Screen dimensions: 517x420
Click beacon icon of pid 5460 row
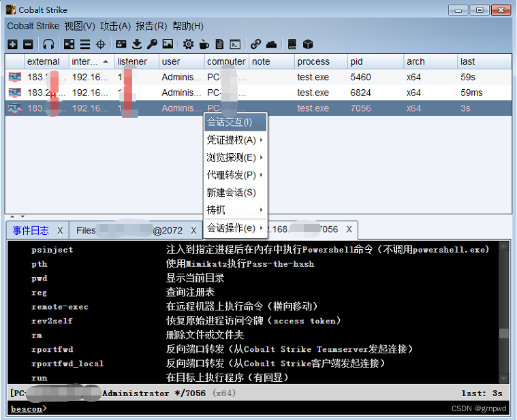click(15, 77)
